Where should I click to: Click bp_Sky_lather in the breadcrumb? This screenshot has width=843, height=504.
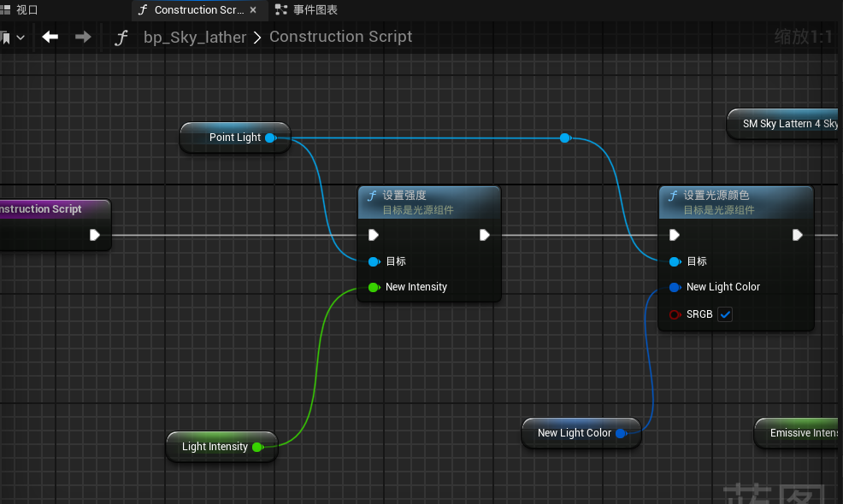(x=195, y=37)
